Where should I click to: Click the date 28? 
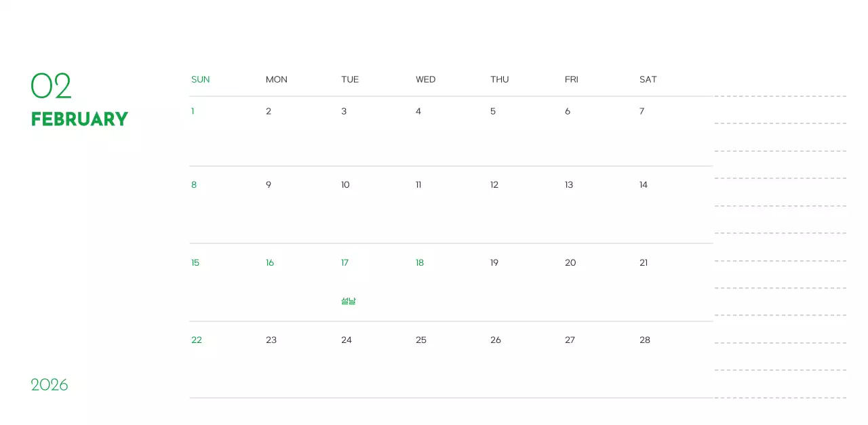click(645, 340)
